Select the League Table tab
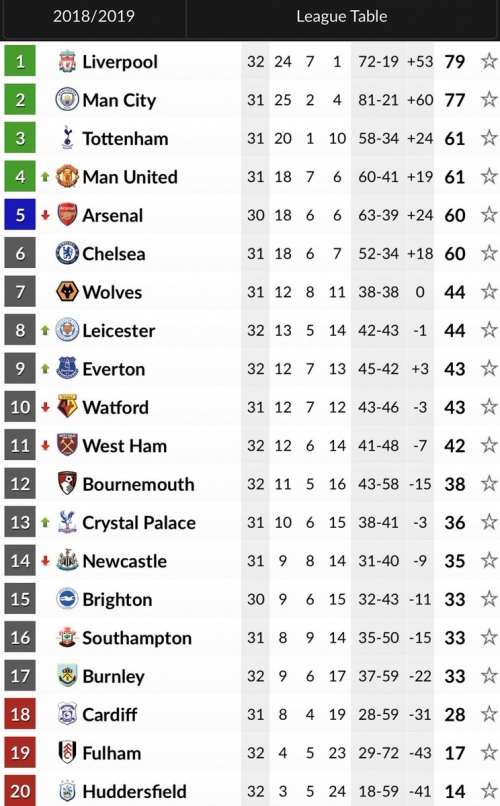This screenshot has width=500, height=806. tap(342, 16)
